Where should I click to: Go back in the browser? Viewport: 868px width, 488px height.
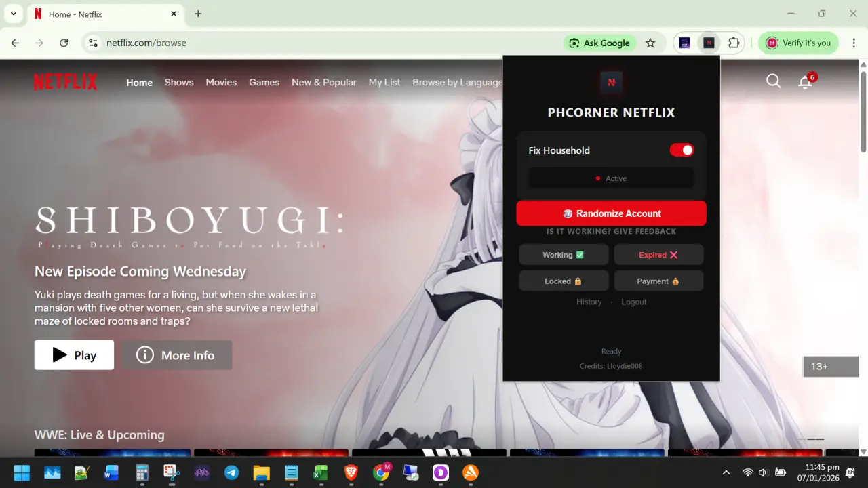15,43
